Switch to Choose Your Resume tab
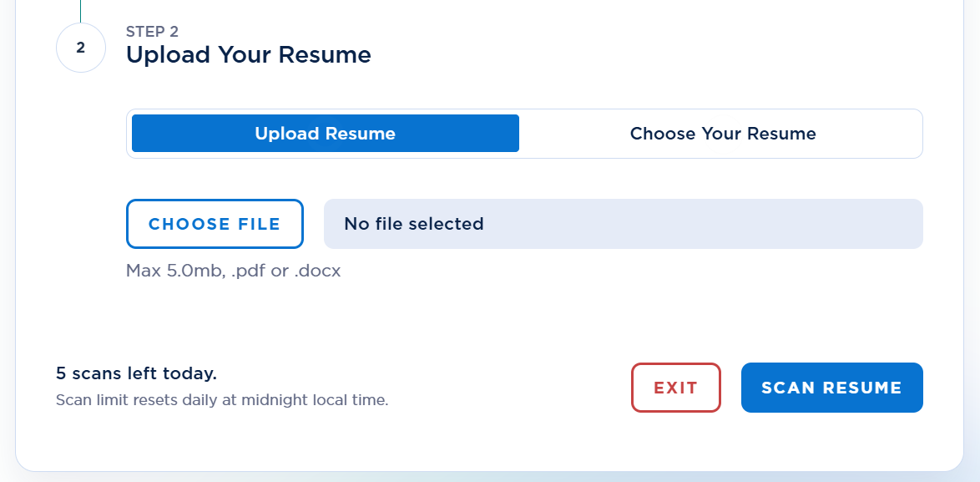 tap(723, 133)
